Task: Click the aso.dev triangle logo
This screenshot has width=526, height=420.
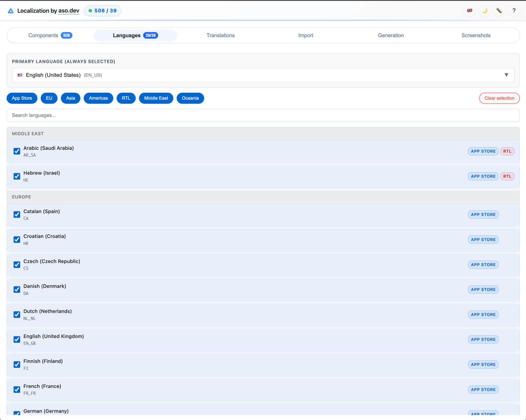Action: [x=10, y=11]
